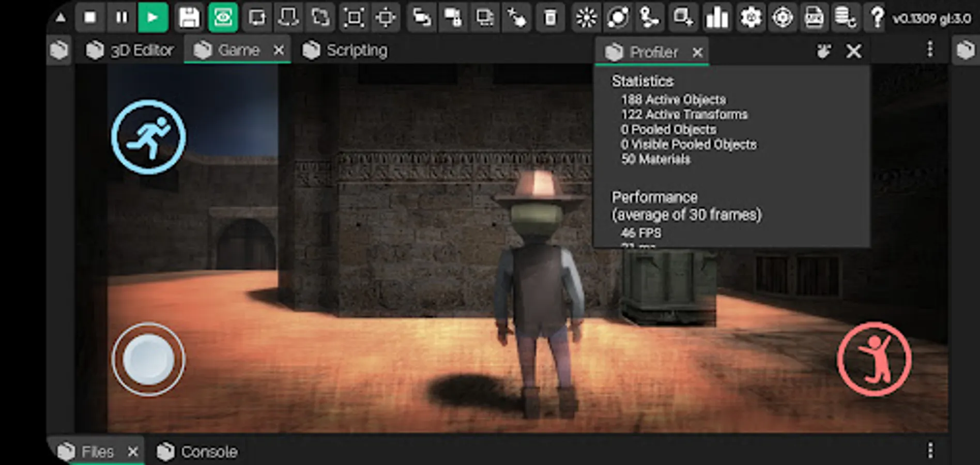Screen dimensions: 980x465
Task: Click the copy object icon
Action: (x=485, y=18)
